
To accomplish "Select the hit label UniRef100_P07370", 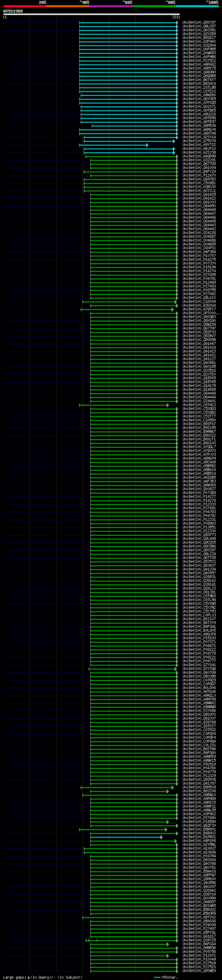I will (x=199, y=263).
